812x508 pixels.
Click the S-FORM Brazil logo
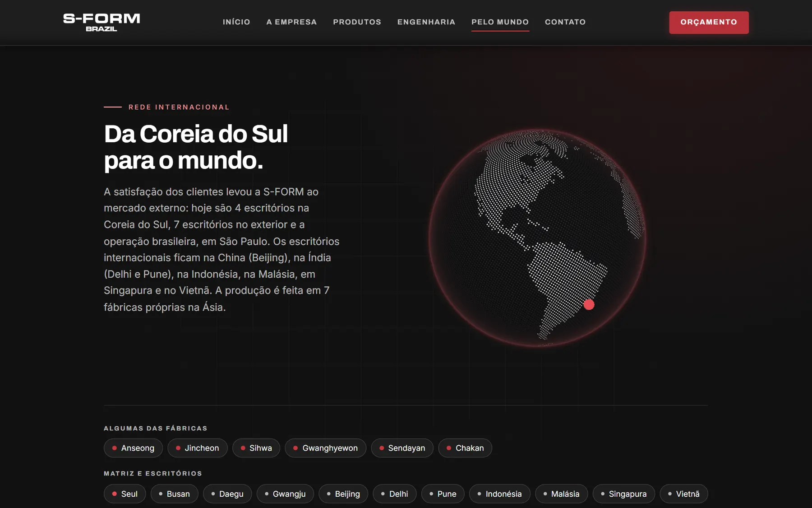point(101,22)
